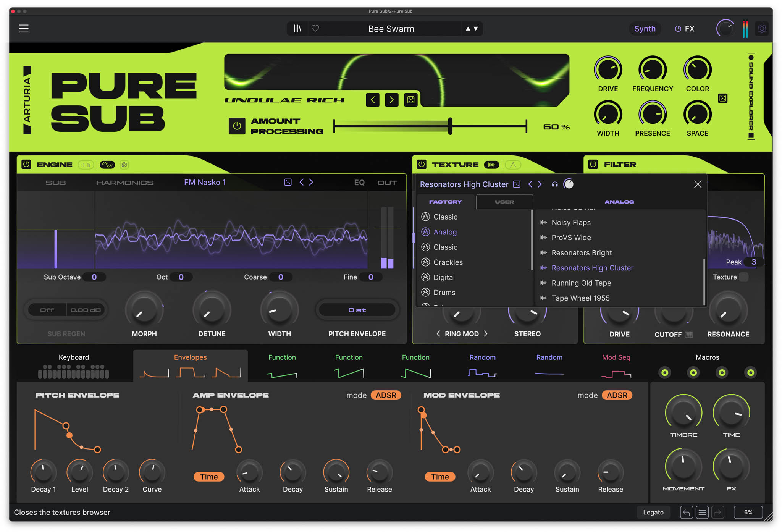
Task: Select the Texture triangle mode icon
Action: click(513, 165)
